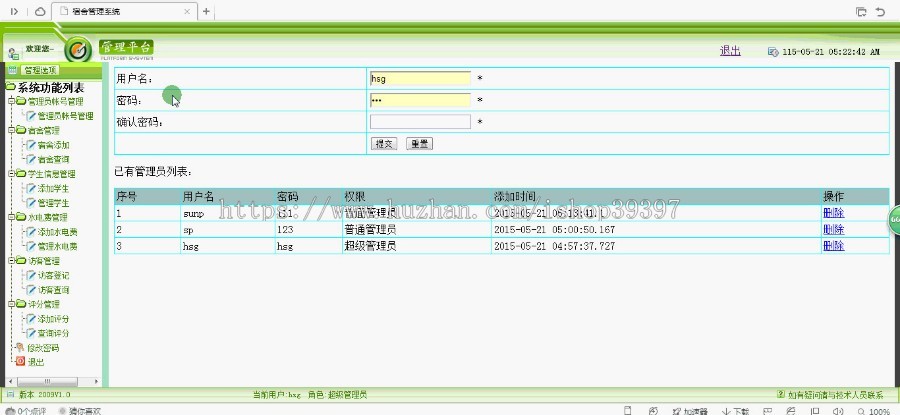Screen dimensions: 900x415
Task: Click the sidebar scrollbar right arrow
Action: [x=96, y=382]
